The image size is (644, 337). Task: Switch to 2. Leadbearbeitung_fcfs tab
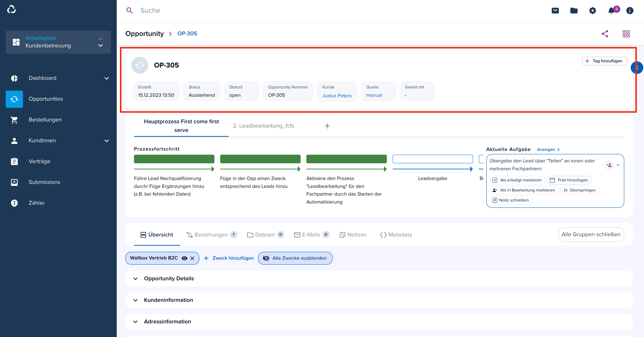pyautogui.click(x=264, y=126)
